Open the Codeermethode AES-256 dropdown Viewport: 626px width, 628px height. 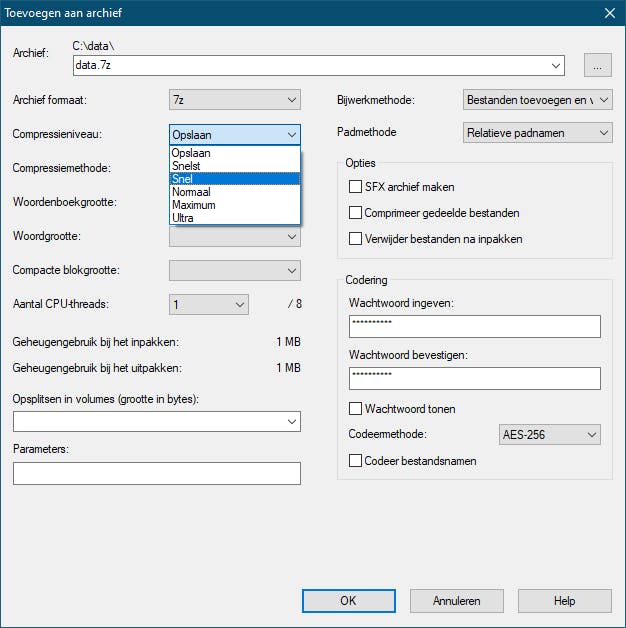pyautogui.click(x=549, y=435)
